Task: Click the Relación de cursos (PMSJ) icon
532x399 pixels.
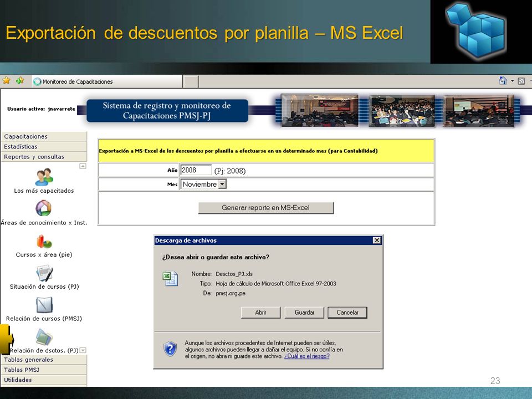Action: pos(44,305)
